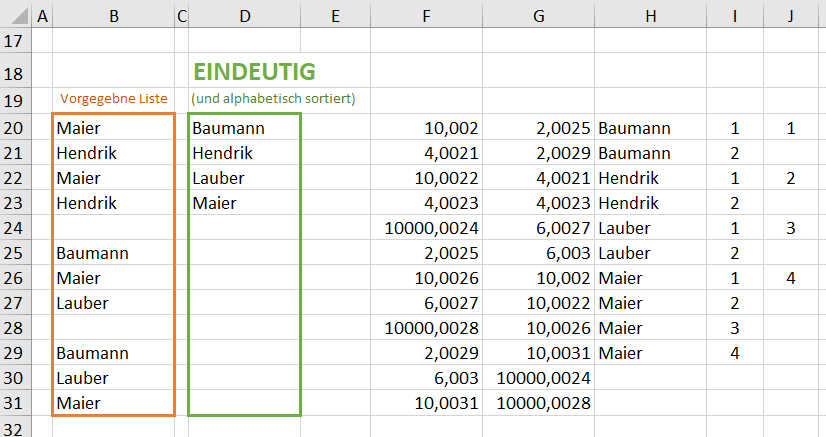Select column C header
Screen dimensions: 826x437
coord(182,16)
